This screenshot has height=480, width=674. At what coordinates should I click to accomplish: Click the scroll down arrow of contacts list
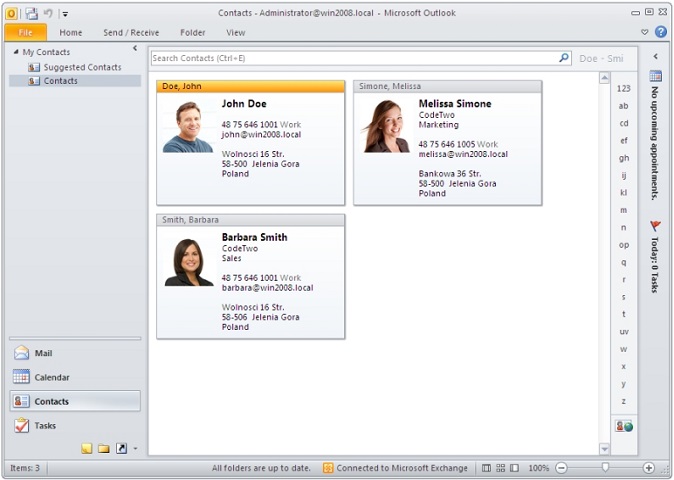click(604, 449)
